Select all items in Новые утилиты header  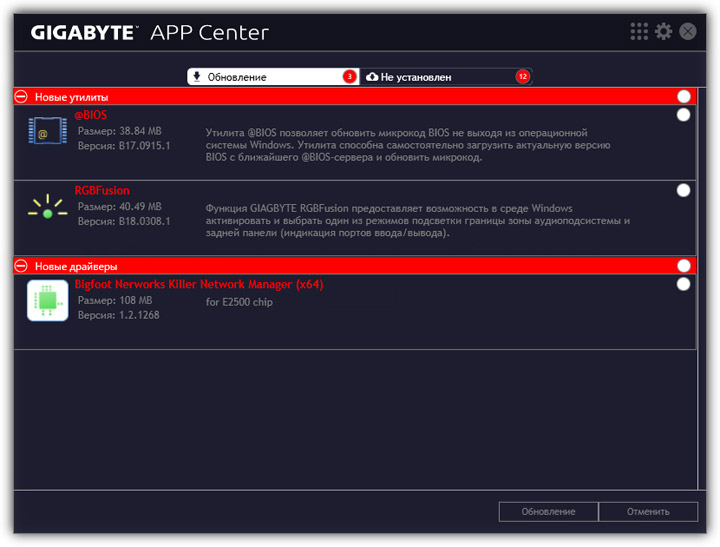683,97
